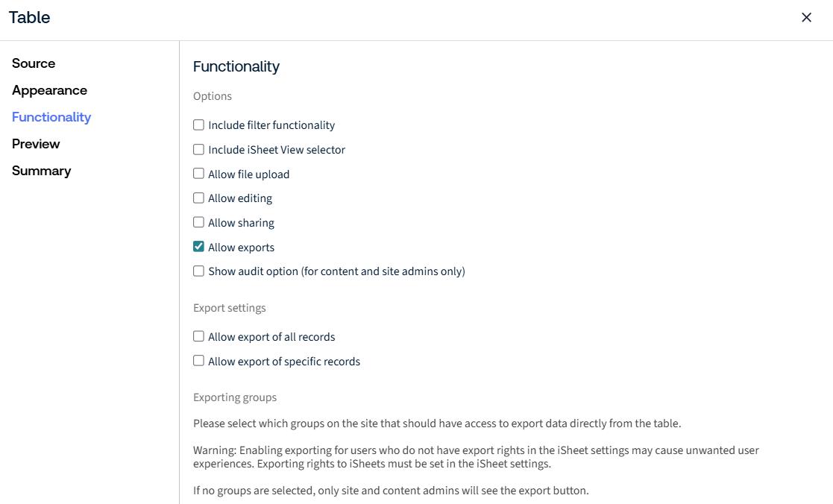Click the Allow export of all records label
The width and height of the screenshot is (833, 504).
(271, 337)
